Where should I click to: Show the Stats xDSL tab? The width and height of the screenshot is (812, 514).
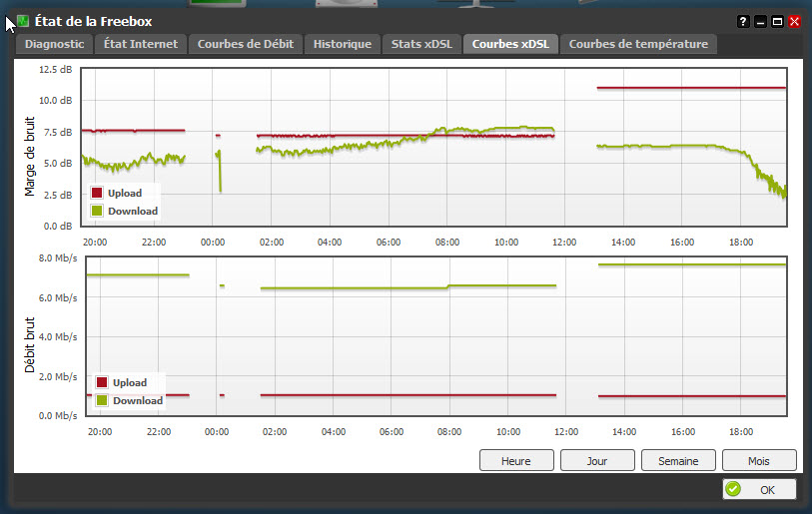click(421, 44)
